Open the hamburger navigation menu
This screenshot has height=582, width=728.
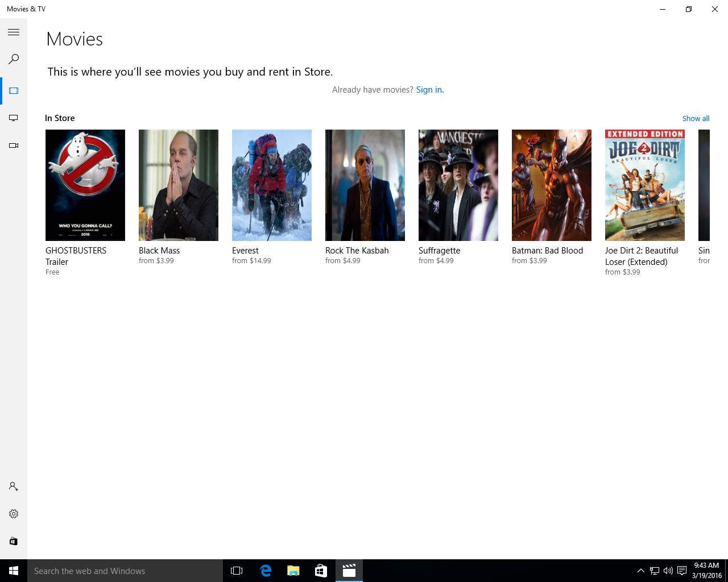pos(14,32)
